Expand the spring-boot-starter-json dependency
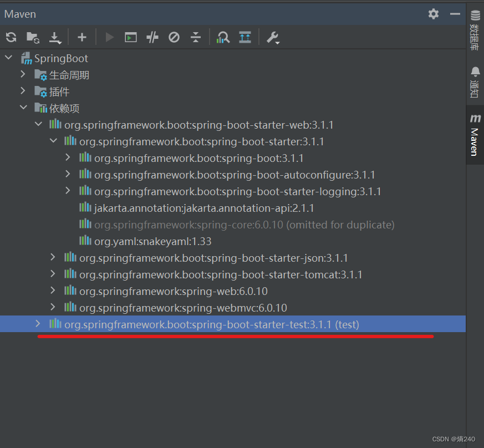The height and width of the screenshot is (448, 484). coord(53,257)
